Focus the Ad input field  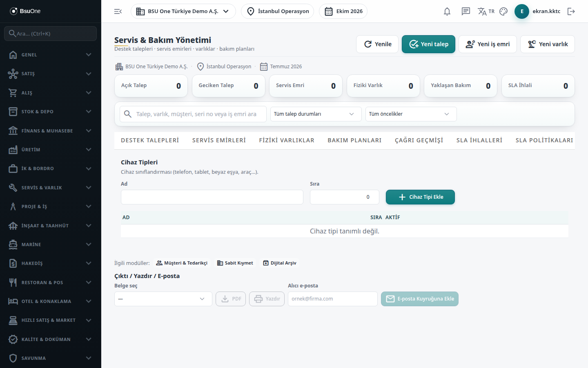pyautogui.click(x=212, y=197)
